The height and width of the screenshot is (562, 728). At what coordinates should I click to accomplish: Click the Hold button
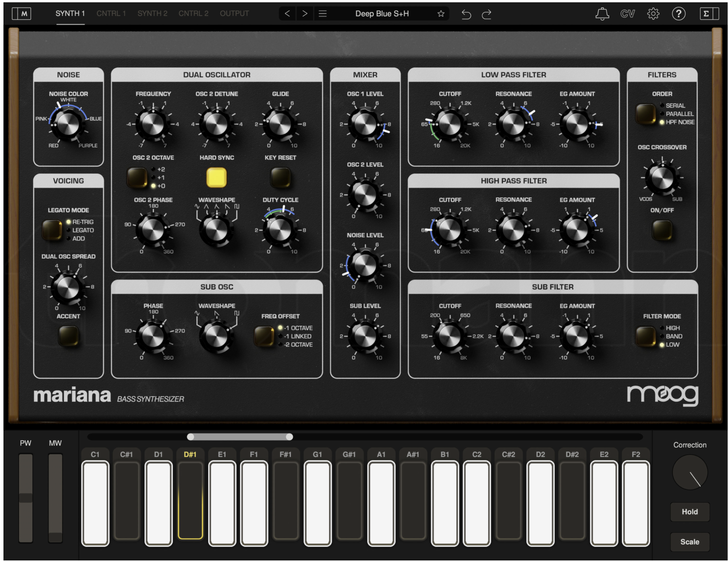click(x=690, y=511)
